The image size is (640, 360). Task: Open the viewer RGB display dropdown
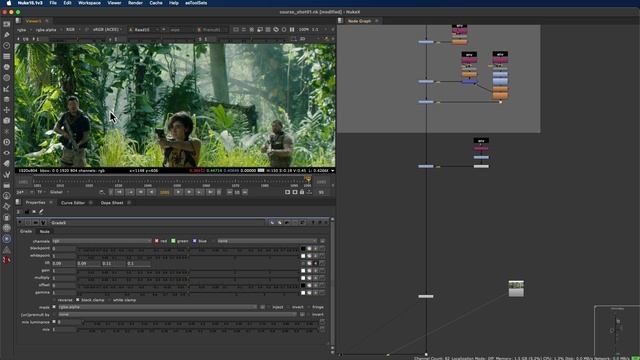coord(72,30)
